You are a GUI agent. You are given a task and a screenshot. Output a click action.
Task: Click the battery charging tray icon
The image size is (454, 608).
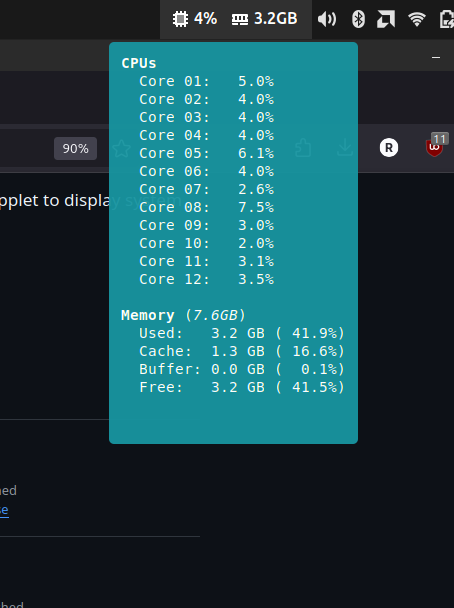(x=447, y=19)
